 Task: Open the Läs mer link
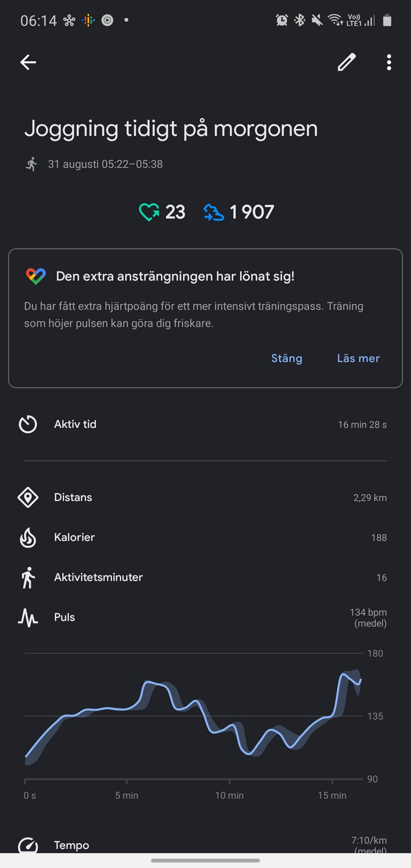pyautogui.click(x=358, y=358)
